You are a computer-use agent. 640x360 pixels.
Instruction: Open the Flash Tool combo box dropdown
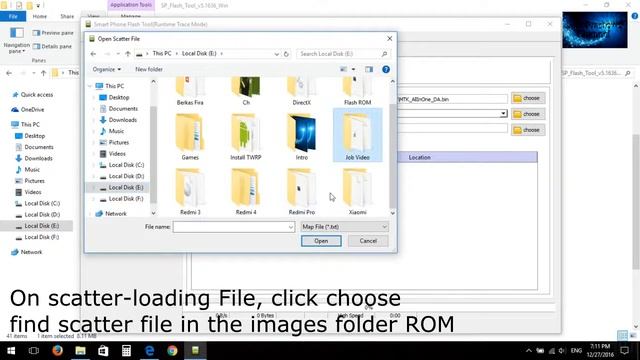[503, 114]
